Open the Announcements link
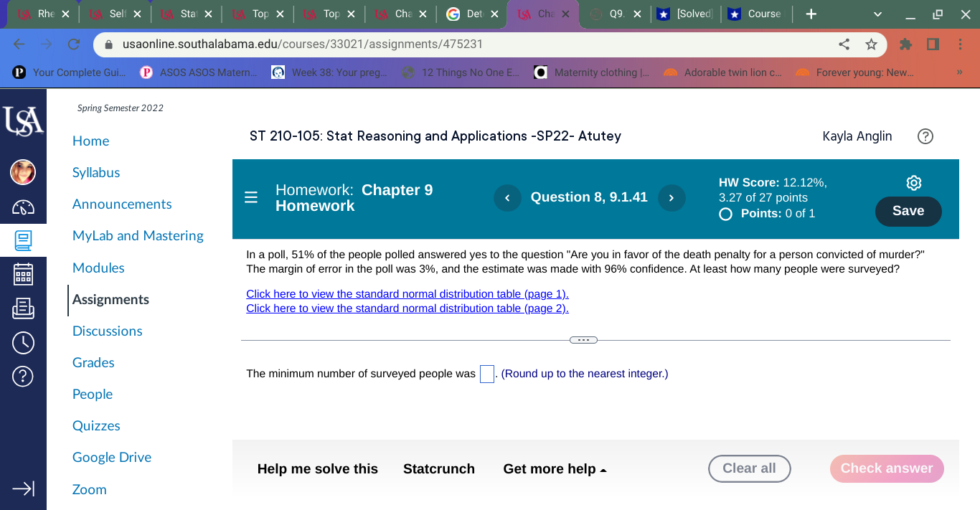This screenshot has height=510, width=980. (122, 204)
